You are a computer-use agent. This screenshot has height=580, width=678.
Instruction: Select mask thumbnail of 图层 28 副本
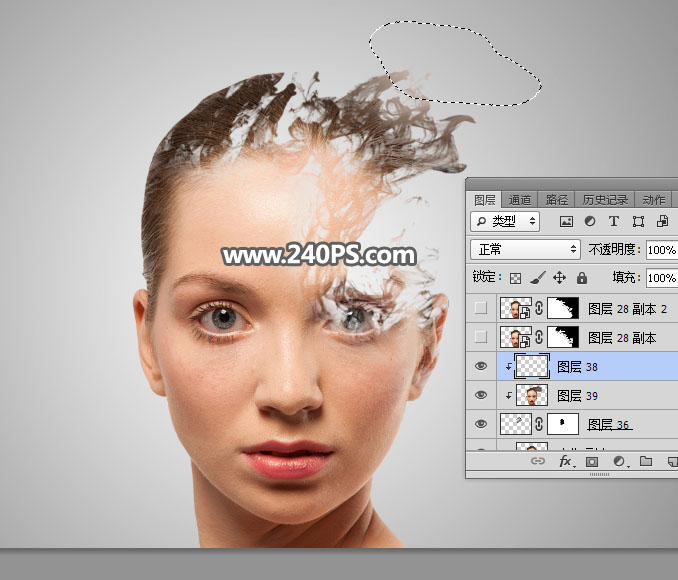(x=563, y=337)
